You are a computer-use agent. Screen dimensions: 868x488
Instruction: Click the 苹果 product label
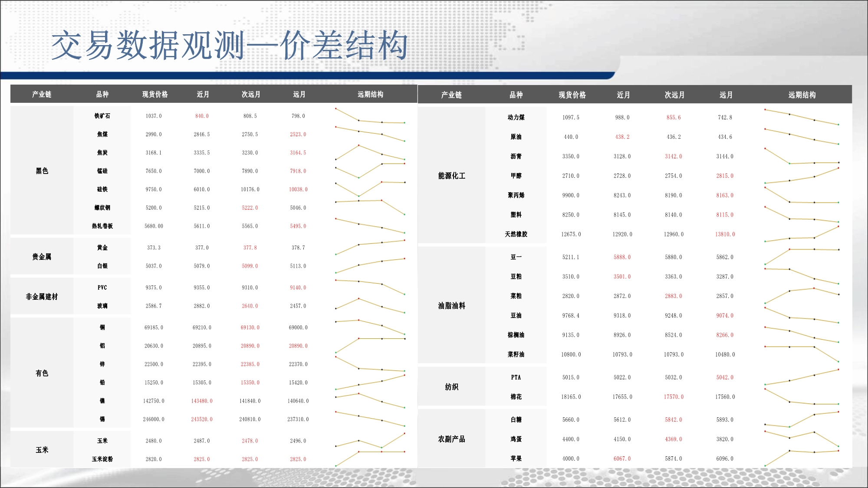pyautogui.click(x=516, y=458)
